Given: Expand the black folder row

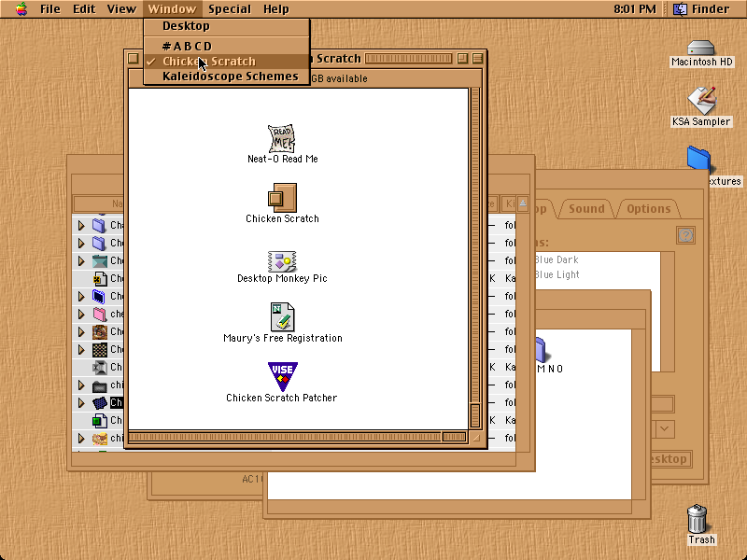Looking at the screenshot, I should click(81, 385).
